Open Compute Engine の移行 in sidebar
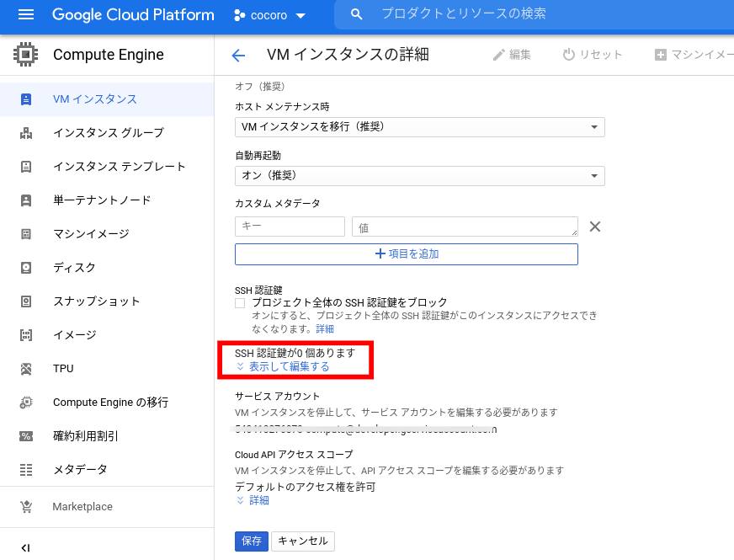 click(107, 403)
